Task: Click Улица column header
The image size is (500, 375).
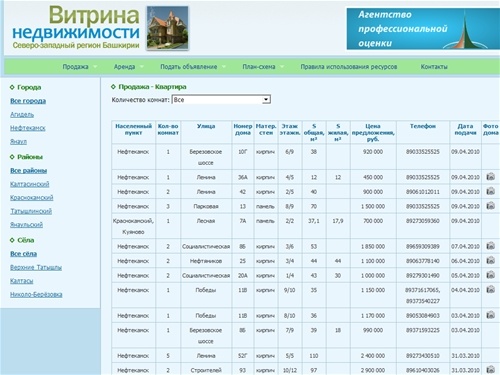Action: point(206,126)
